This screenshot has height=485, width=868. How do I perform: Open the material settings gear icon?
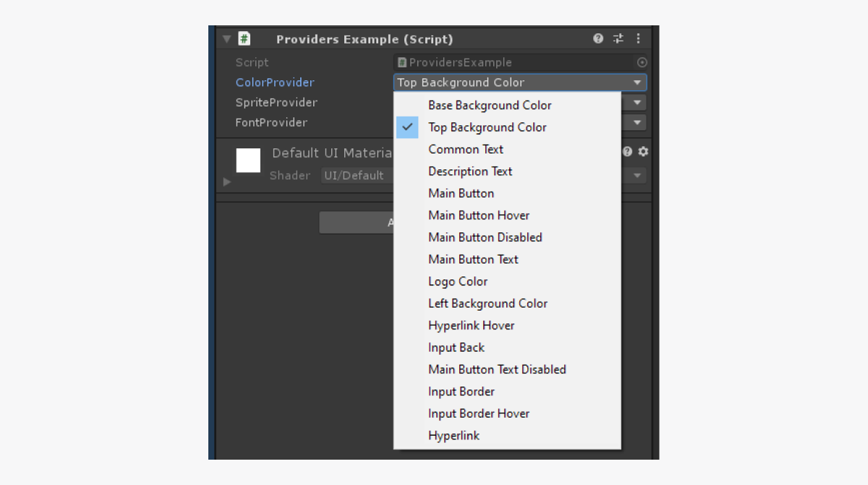tap(643, 152)
